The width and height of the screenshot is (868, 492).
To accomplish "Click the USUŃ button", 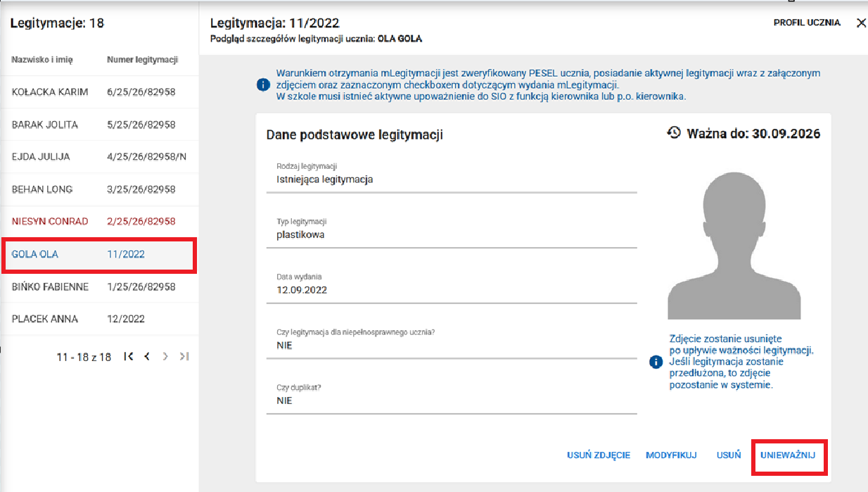I will click(x=728, y=455).
